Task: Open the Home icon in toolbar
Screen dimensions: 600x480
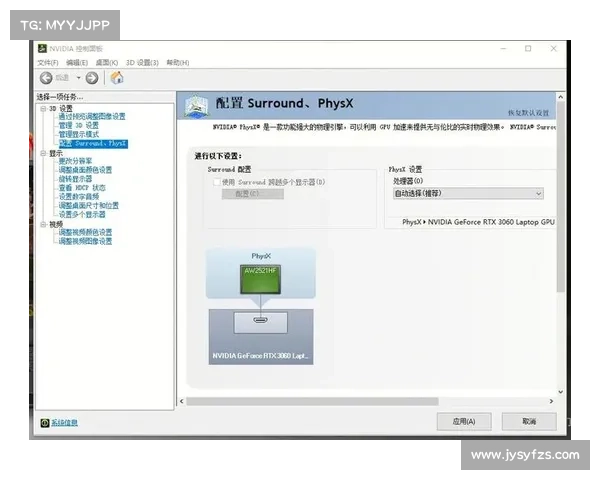Action: click(x=117, y=78)
